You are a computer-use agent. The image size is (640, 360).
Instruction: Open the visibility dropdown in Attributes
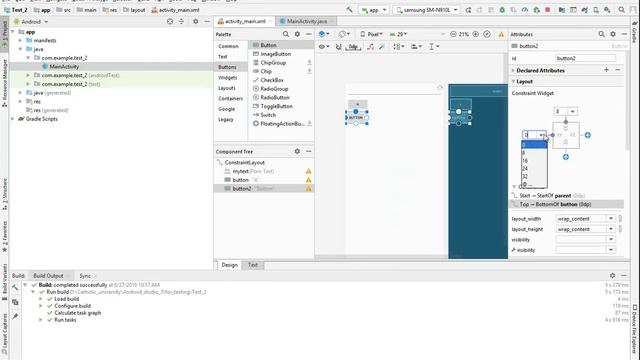(611, 240)
